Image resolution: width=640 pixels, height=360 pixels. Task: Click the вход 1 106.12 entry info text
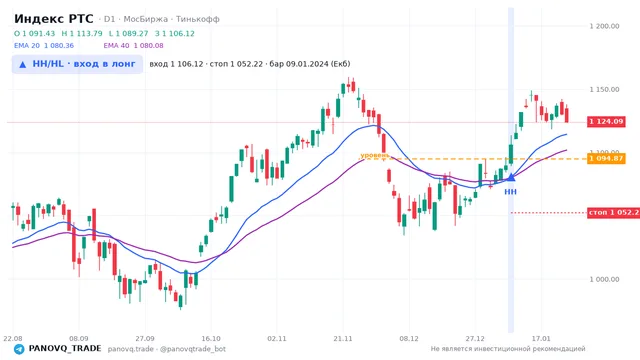[176, 64]
